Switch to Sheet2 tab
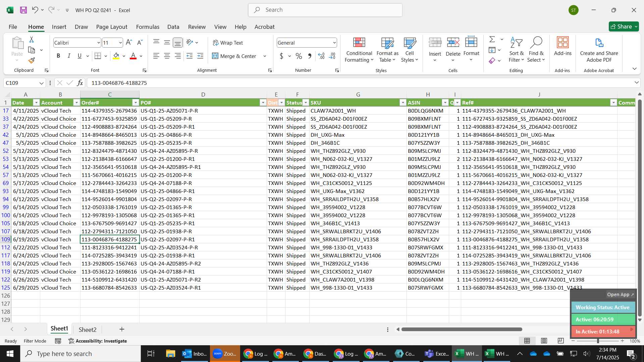 tap(88, 329)
